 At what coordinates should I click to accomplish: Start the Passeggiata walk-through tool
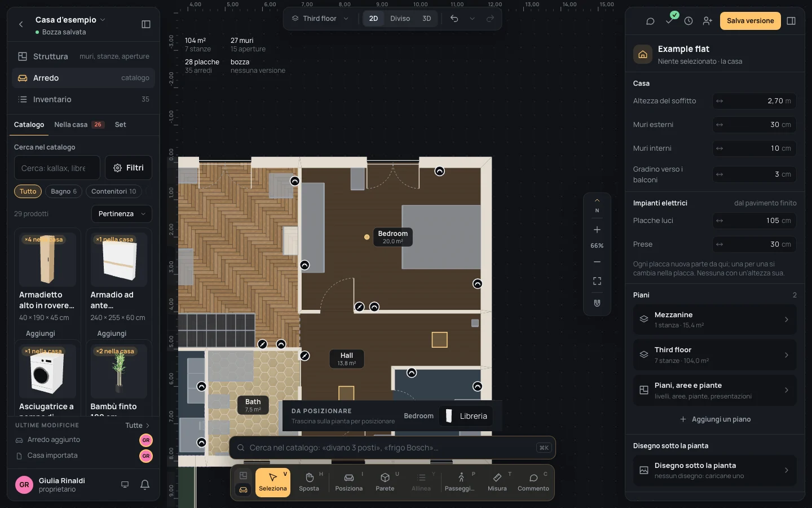(460, 483)
